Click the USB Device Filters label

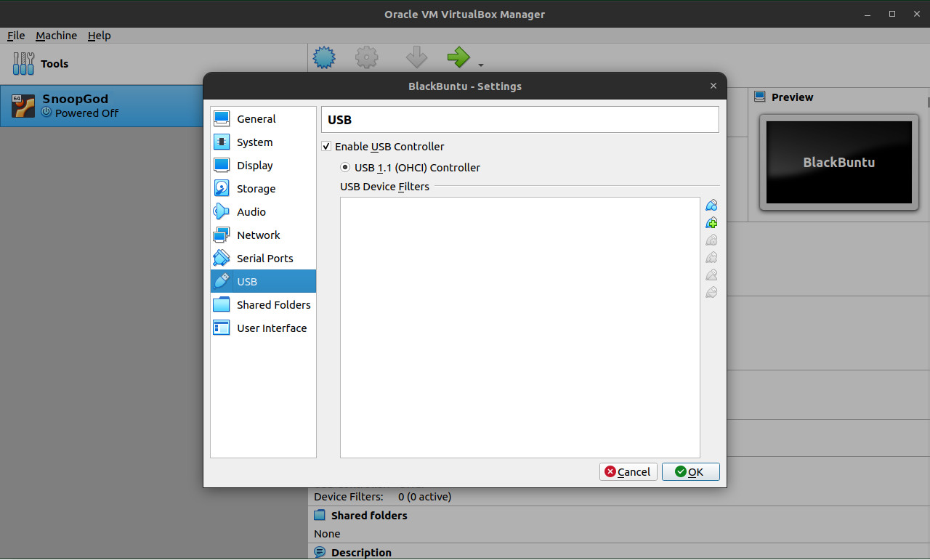click(x=384, y=187)
